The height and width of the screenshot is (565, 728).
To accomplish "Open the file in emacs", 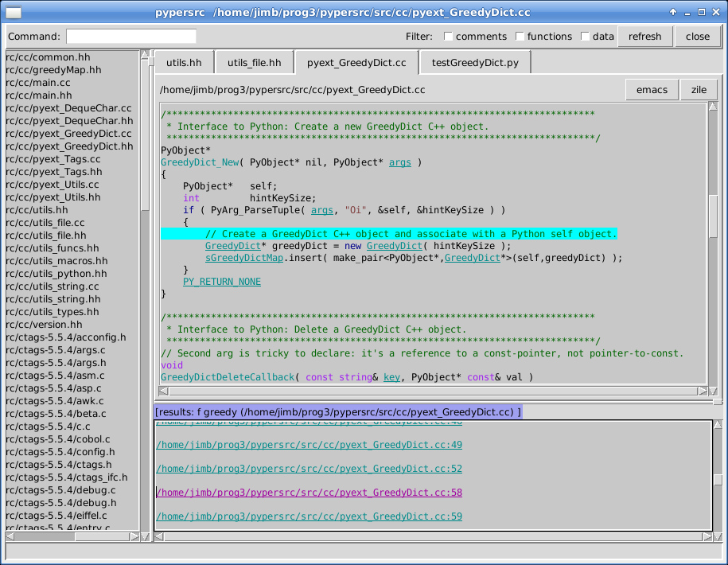I will click(x=652, y=90).
